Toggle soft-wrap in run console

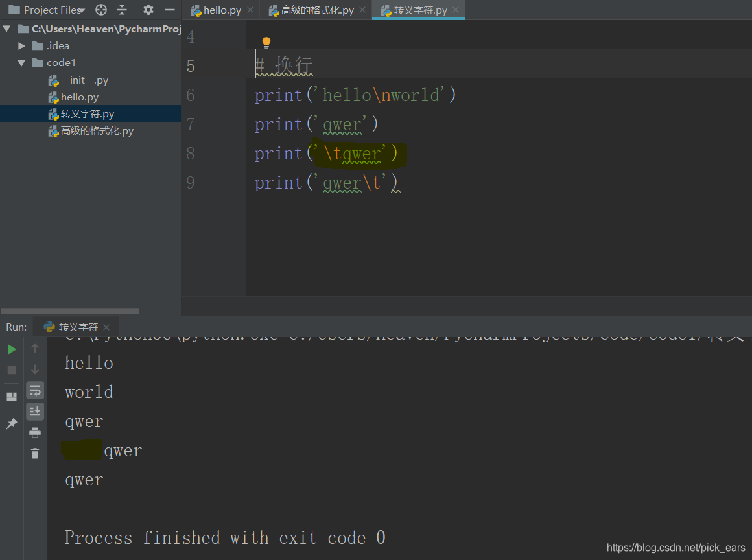[35, 390]
